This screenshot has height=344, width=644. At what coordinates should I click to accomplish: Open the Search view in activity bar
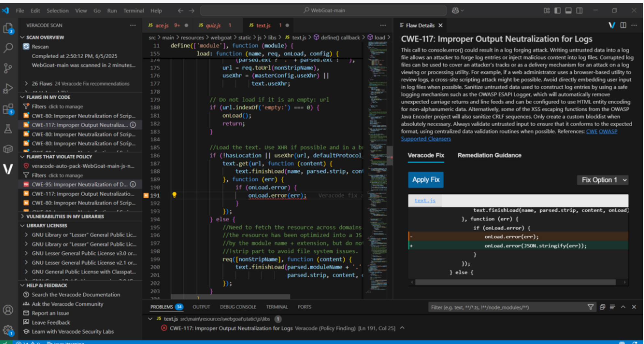tap(8, 48)
